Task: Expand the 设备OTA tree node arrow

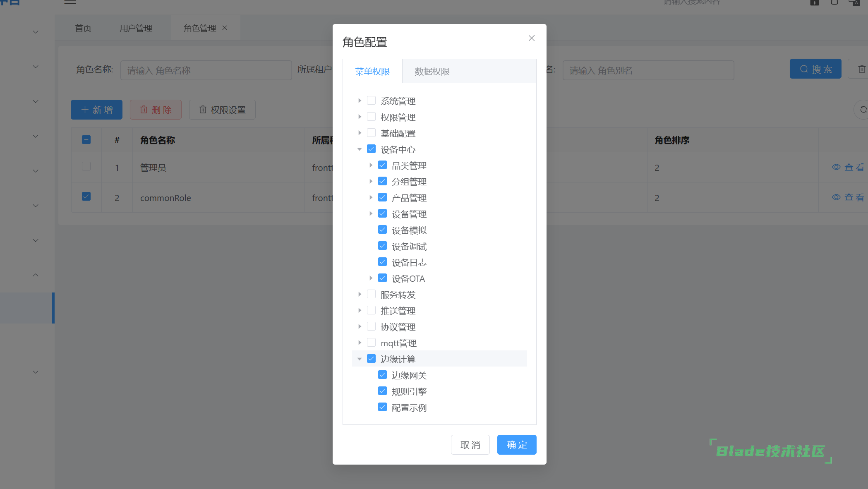Action: tap(371, 278)
